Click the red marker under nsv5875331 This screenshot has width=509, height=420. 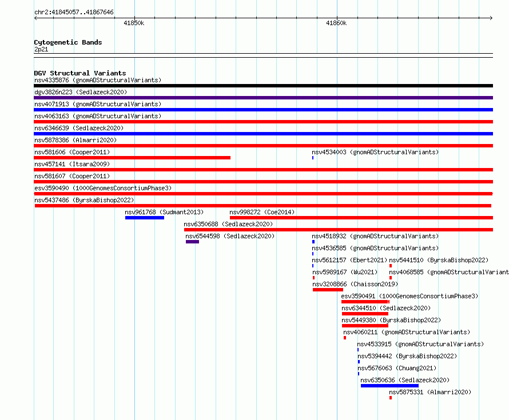click(391, 398)
